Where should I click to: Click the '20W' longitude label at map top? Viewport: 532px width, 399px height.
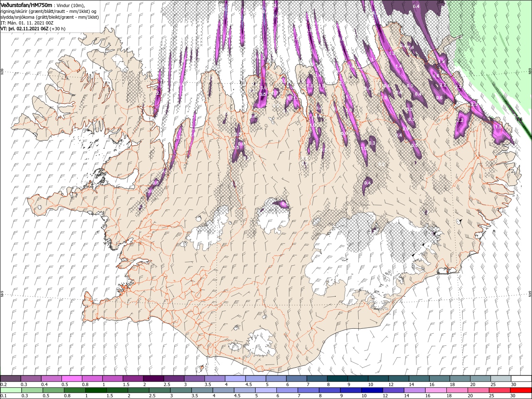pos(221,2)
